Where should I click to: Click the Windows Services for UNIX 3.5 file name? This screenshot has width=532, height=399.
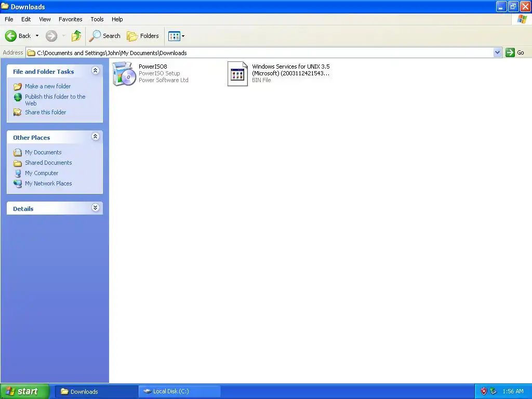[291, 70]
